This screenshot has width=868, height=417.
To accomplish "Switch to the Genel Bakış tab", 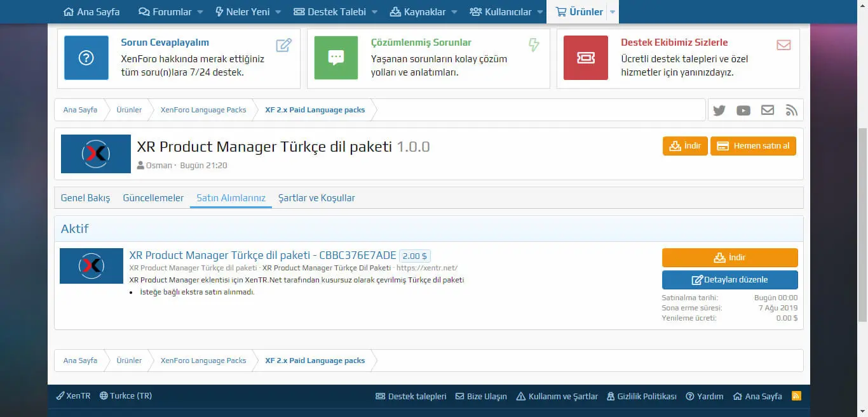I will pyautogui.click(x=85, y=198).
